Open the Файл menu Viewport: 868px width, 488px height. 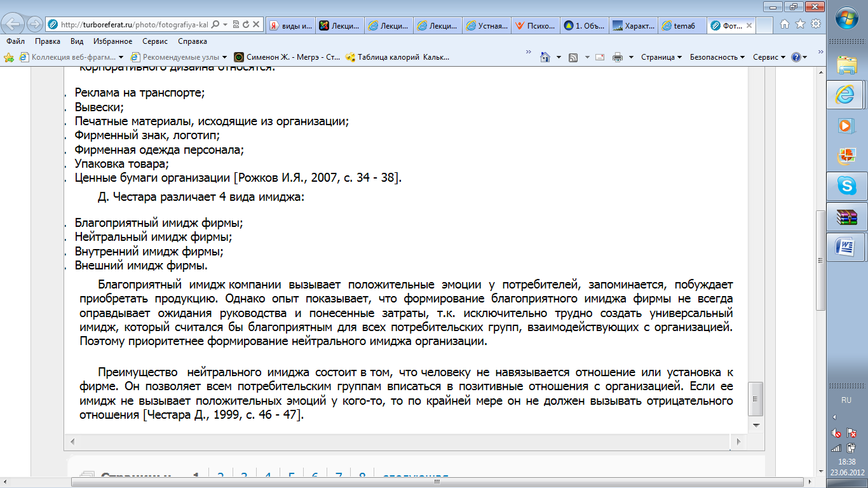click(15, 41)
